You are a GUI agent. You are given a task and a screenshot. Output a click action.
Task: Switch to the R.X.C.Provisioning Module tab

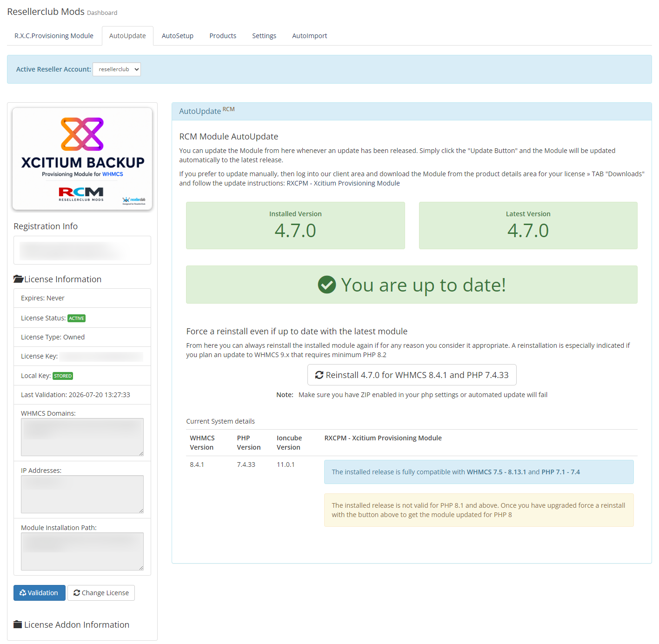coord(54,36)
